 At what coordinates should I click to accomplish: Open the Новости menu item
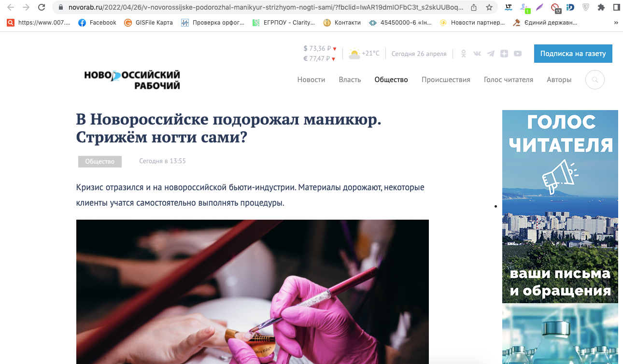311,80
